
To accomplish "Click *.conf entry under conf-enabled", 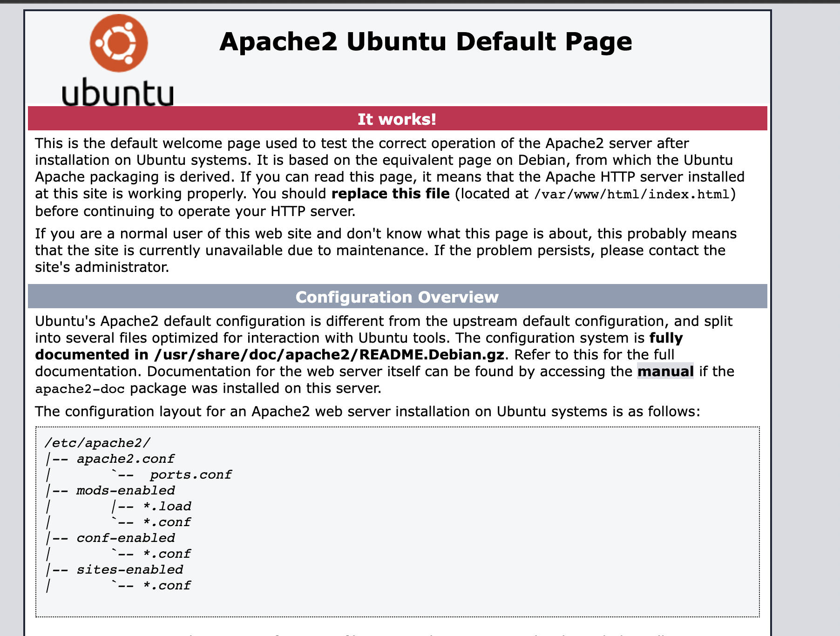I will 167,554.
